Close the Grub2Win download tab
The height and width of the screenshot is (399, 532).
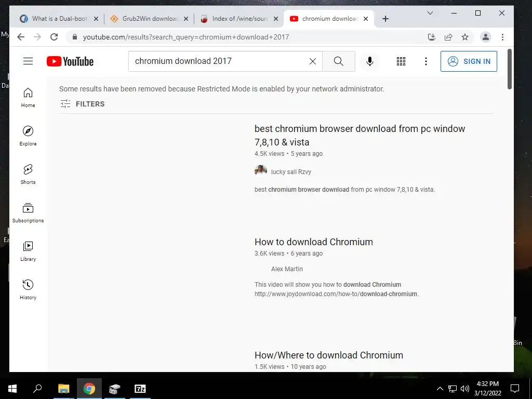pos(186,19)
